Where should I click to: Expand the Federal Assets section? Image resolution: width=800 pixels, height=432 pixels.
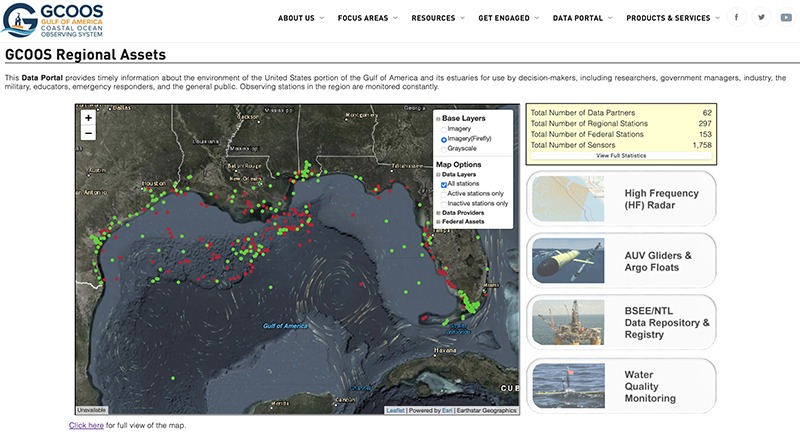(x=438, y=222)
